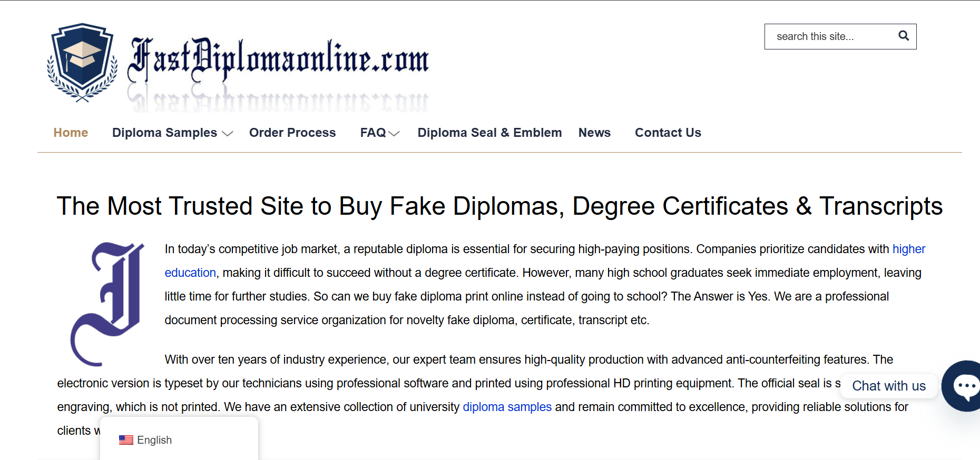Click the "Chat with us" label
This screenshot has height=460, width=980.
point(888,386)
